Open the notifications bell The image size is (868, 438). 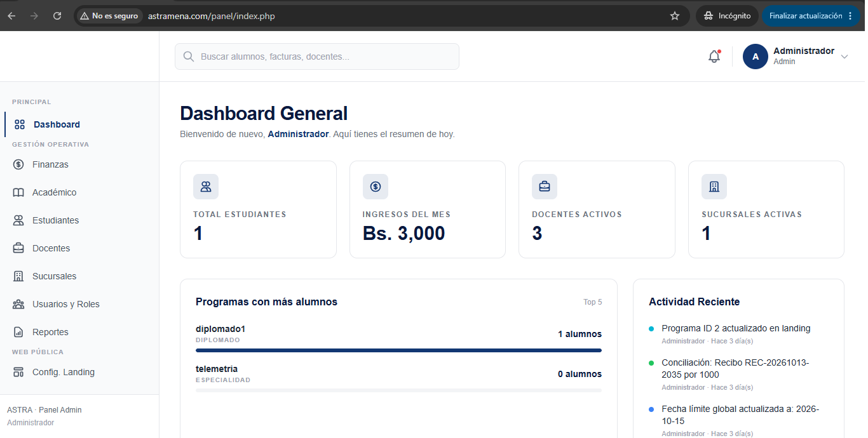pyautogui.click(x=714, y=56)
